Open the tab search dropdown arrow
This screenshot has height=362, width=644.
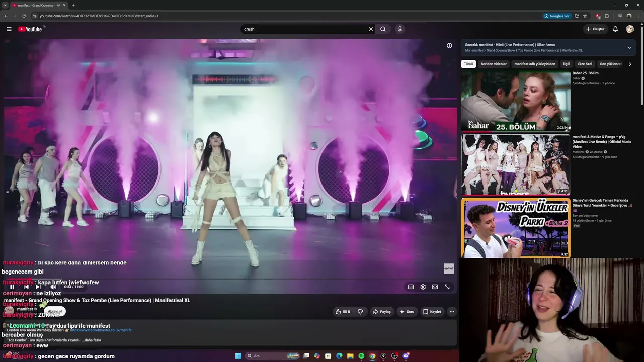(x=5, y=5)
